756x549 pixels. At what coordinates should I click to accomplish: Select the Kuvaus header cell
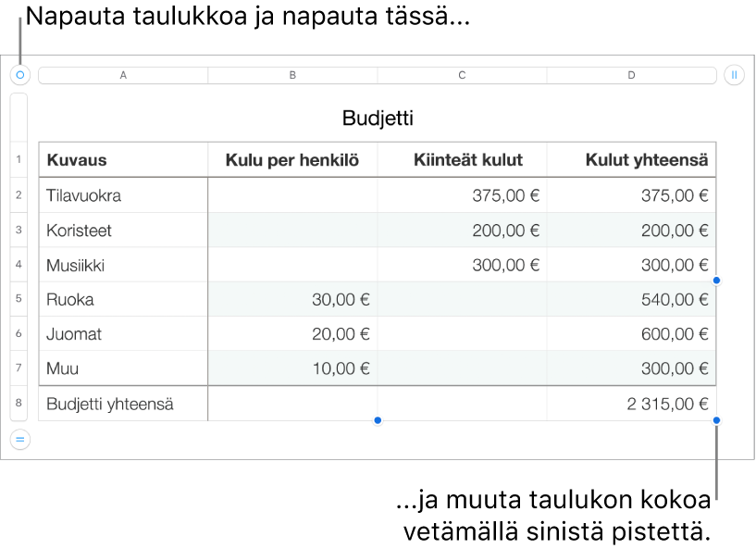123,159
